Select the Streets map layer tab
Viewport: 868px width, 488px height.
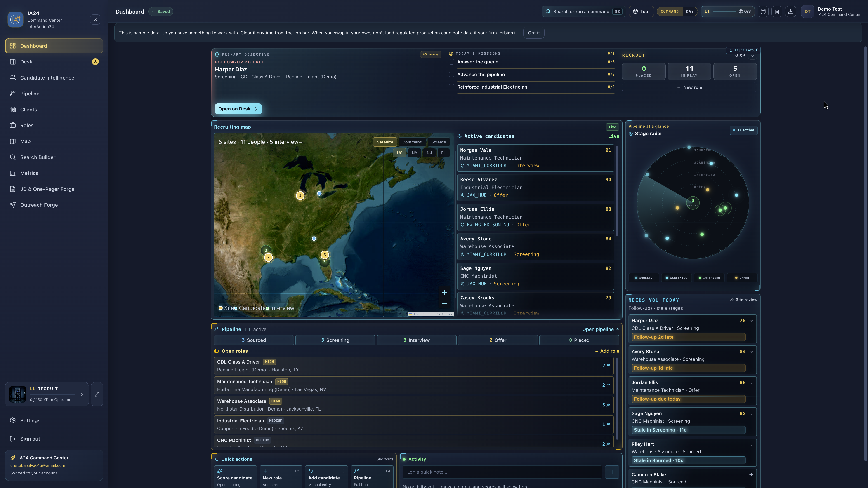(438, 142)
